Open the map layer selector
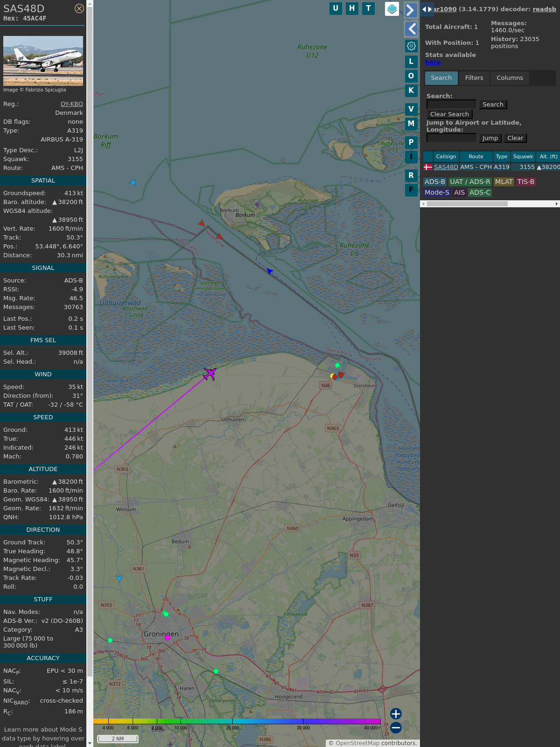Image resolution: width=560 pixels, height=747 pixels. (x=392, y=9)
